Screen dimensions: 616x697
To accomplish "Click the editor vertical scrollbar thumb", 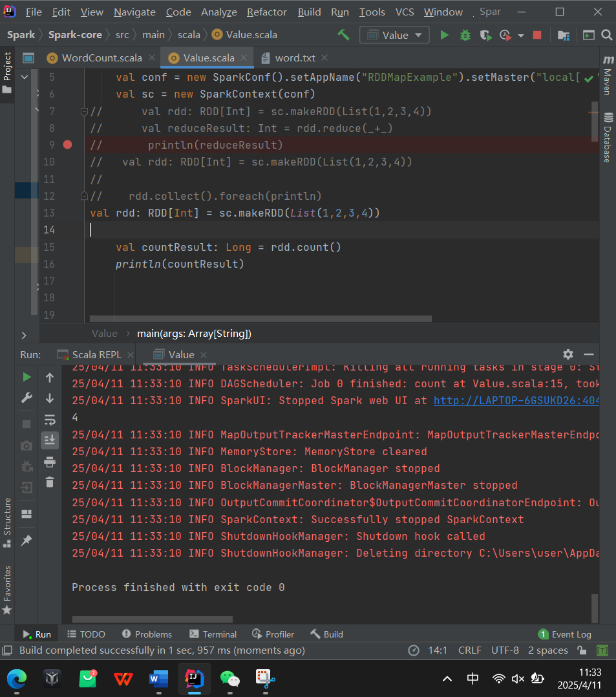I will click(x=594, y=122).
